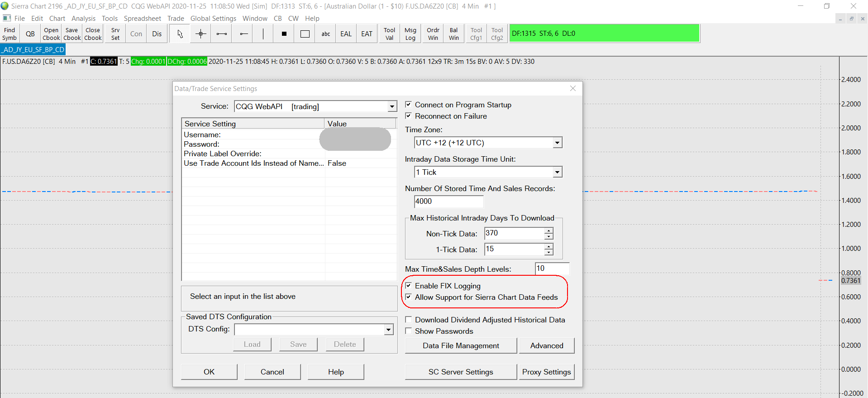Increase the 1-Tick Data days value
868x398 pixels.
click(549, 246)
